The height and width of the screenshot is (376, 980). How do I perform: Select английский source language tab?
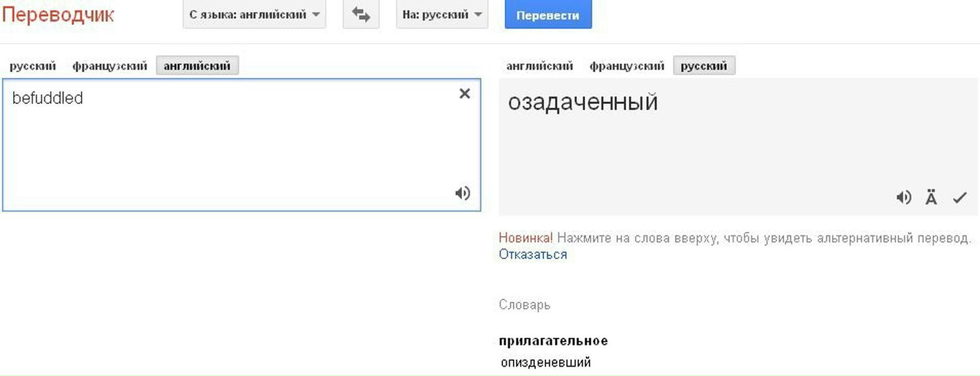click(x=196, y=66)
